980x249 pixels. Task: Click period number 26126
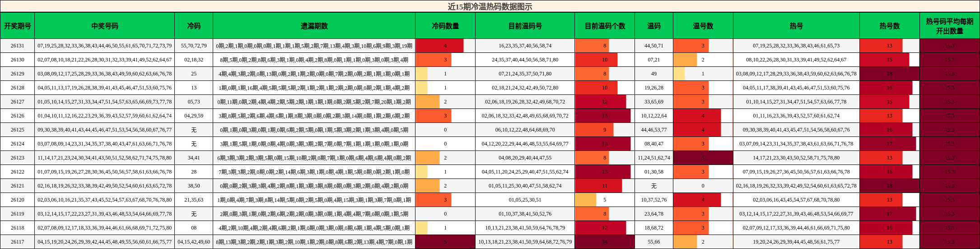tap(17, 116)
